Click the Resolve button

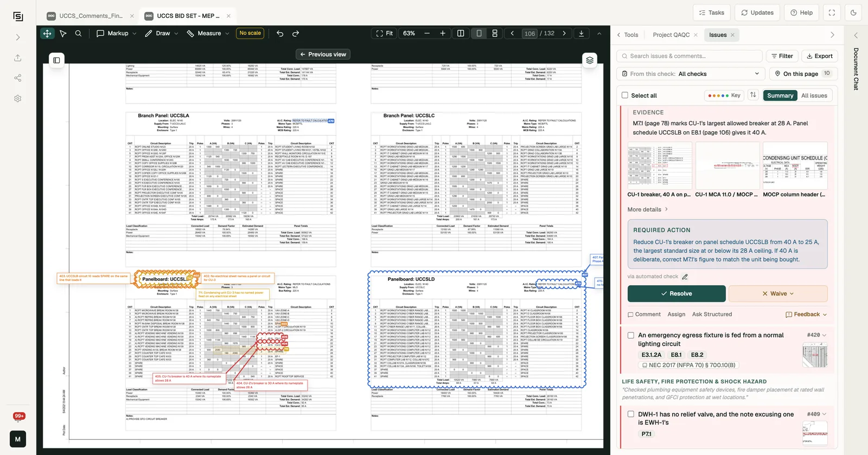click(676, 293)
